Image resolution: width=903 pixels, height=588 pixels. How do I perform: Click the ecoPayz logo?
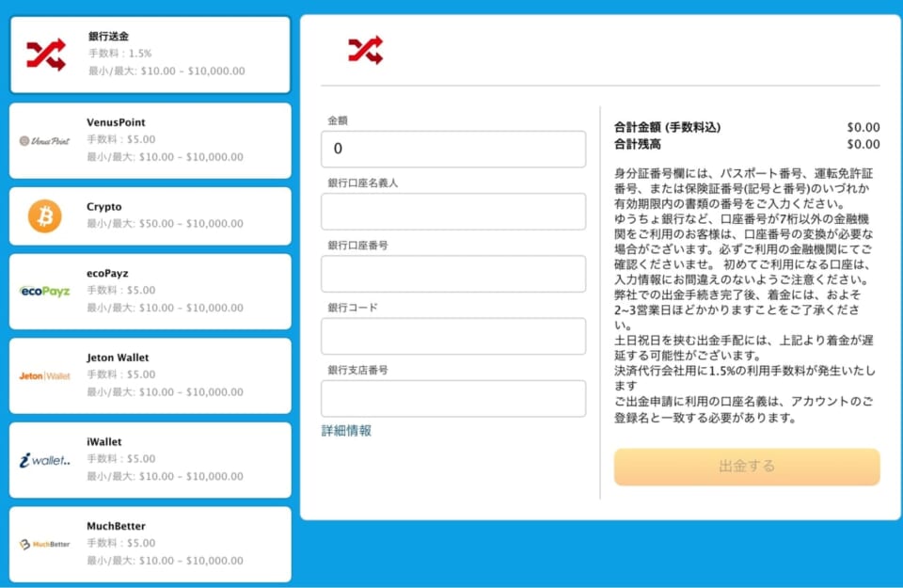pos(45,291)
